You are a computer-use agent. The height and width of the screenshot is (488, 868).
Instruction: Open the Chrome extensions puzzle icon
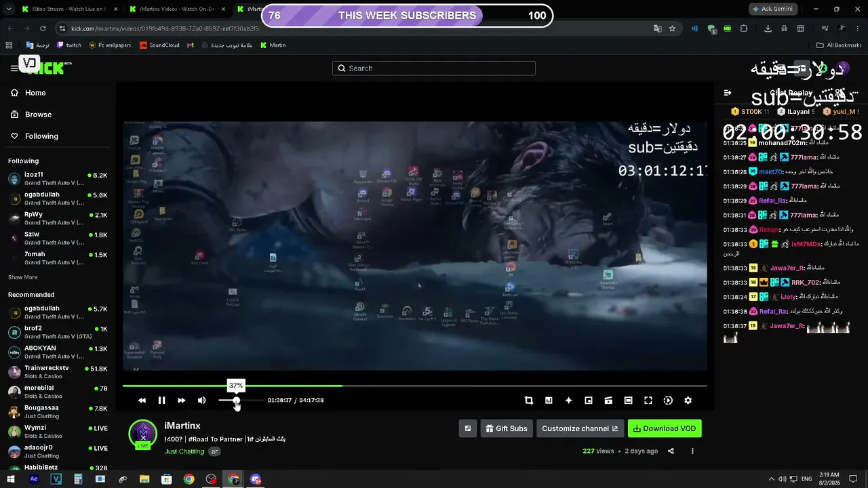click(x=744, y=28)
